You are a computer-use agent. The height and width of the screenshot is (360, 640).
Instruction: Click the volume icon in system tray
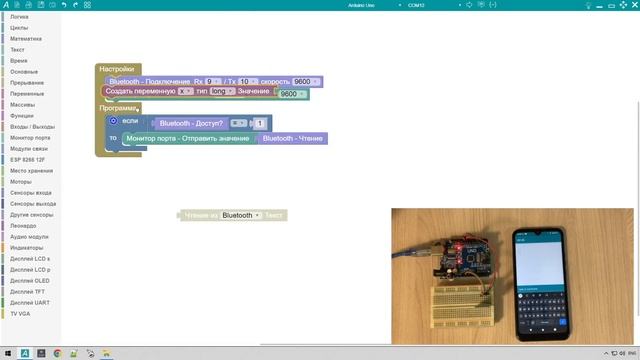point(622,353)
